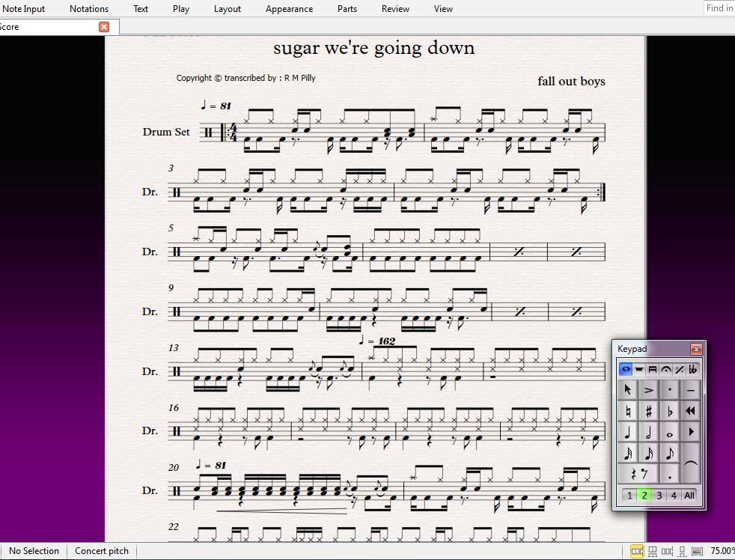The height and width of the screenshot is (560, 735).
Task: Click the tempo marking 81 at bar 20
Action: [211, 465]
